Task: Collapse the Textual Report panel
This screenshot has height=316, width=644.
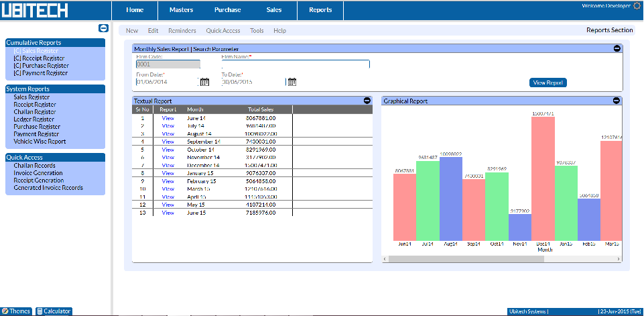Action: (x=367, y=101)
